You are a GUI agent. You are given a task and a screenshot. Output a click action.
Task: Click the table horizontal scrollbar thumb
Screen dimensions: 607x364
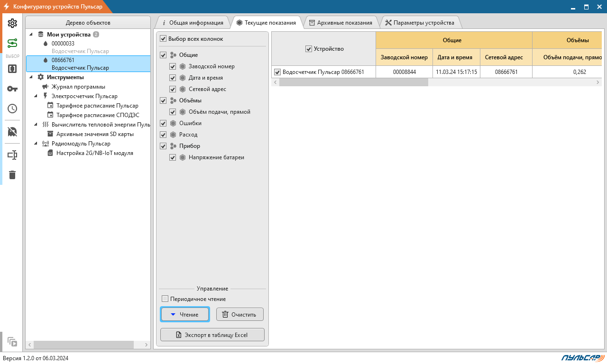354,82
